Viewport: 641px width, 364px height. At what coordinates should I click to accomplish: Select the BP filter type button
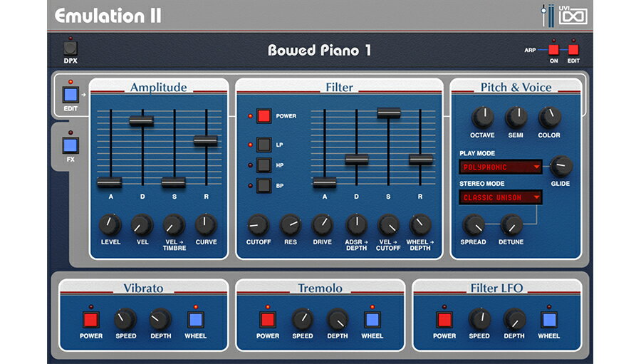[x=264, y=186]
